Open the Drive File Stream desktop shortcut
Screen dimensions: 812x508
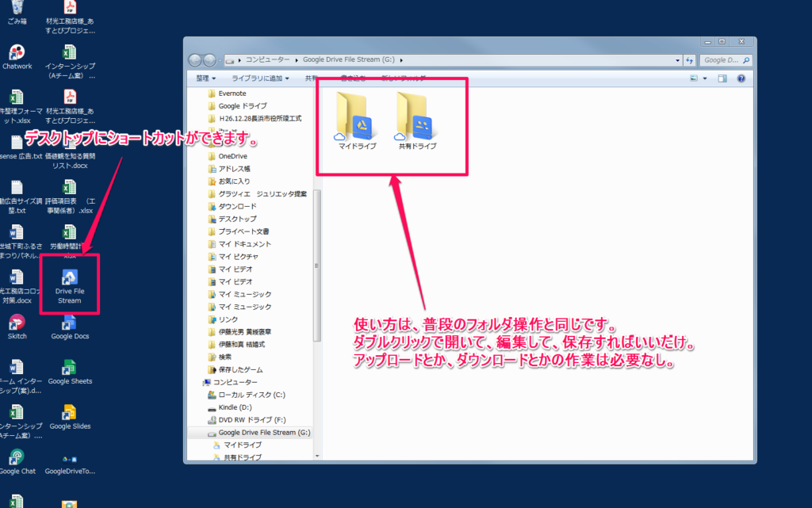point(70,286)
